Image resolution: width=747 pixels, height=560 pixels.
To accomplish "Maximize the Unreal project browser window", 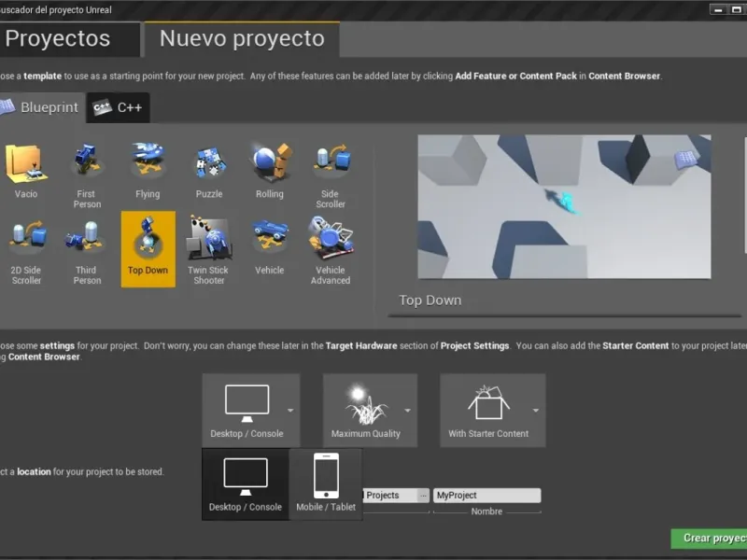I will [736, 9].
